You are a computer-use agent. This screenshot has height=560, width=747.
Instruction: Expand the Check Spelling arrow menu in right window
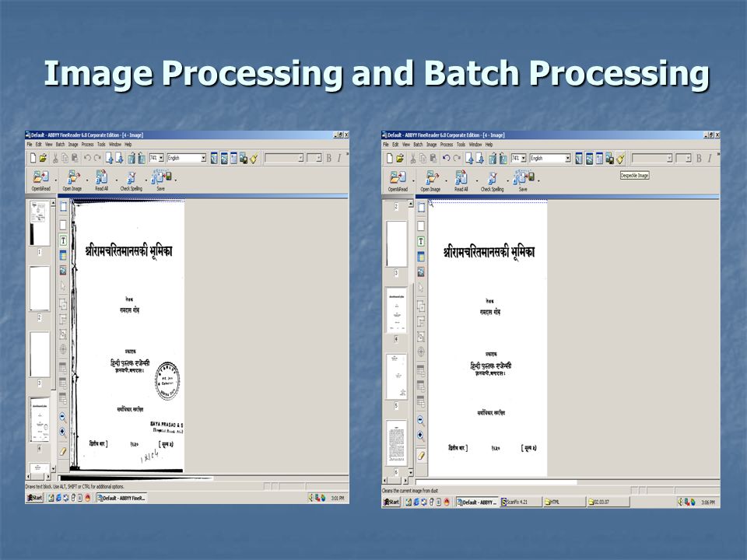(x=508, y=181)
